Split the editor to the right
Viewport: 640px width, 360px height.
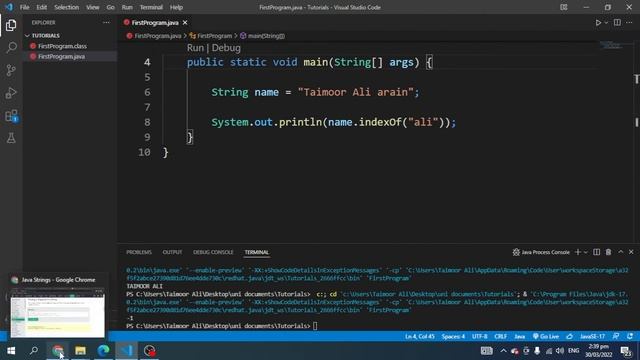point(617,23)
